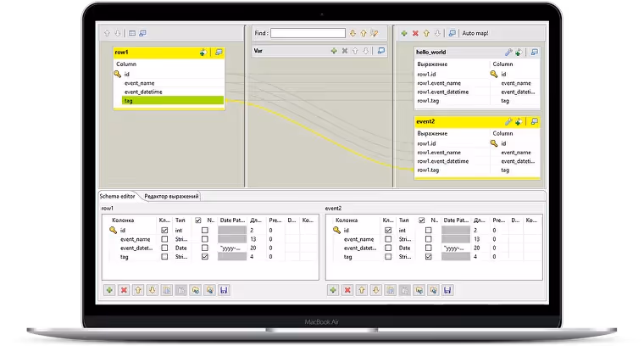
Task: Add a column to the event2 schema
Action: click(333, 290)
